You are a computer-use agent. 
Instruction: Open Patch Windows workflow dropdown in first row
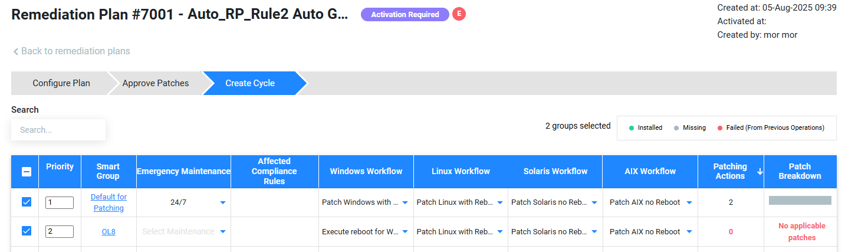point(405,202)
